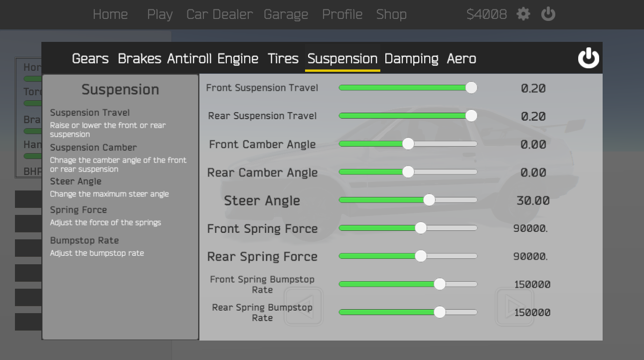The image size is (644, 360).
Task: Click the faded right arrow button
Action: [x=515, y=307]
